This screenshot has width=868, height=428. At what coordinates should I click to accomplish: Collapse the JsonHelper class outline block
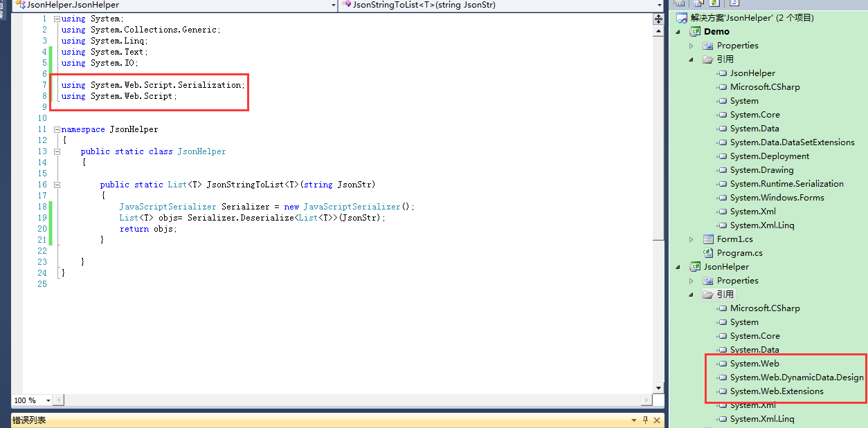(x=57, y=151)
